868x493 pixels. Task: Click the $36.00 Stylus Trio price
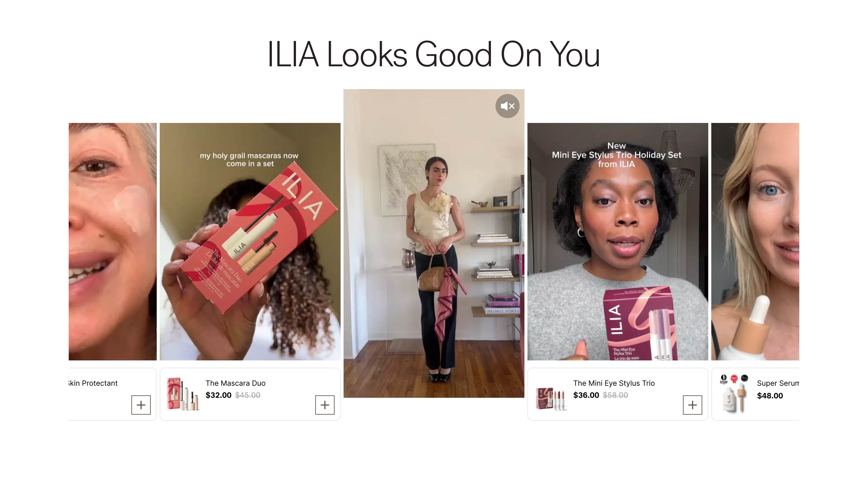click(586, 395)
